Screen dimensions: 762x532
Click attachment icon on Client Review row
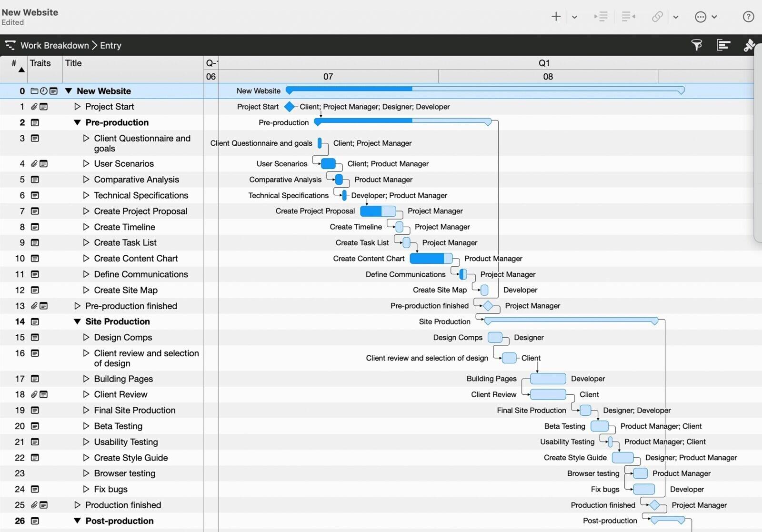[34, 394]
